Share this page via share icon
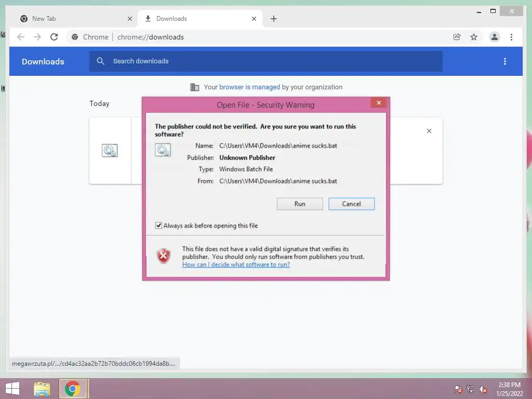The height and width of the screenshot is (399, 532). (x=457, y=37)
